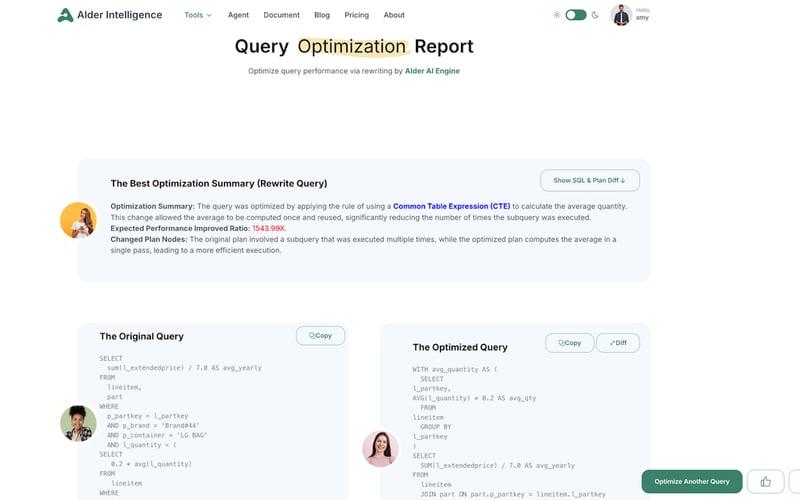Image resolution: width=800 pixels, height=500 pixels.
Task: Click the "AND p_container = 'LG BAG'" line
Action: [x=157, y=435]
